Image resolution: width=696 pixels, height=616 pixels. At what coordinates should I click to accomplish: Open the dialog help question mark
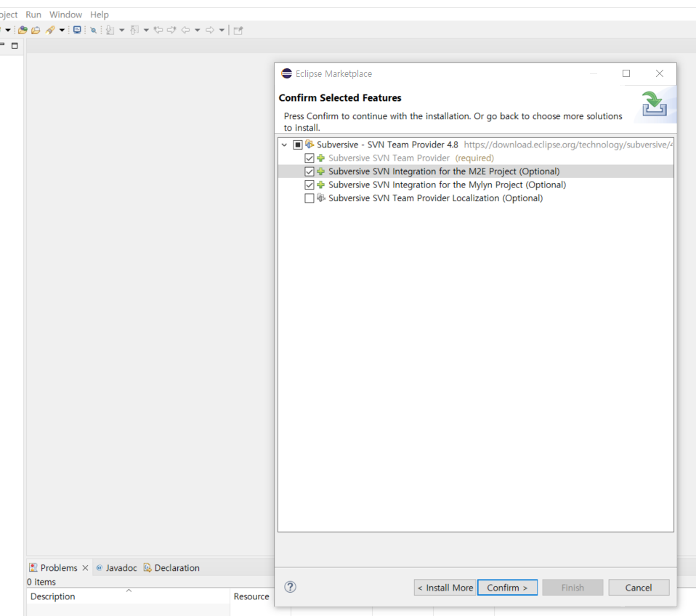pos(291,587)
